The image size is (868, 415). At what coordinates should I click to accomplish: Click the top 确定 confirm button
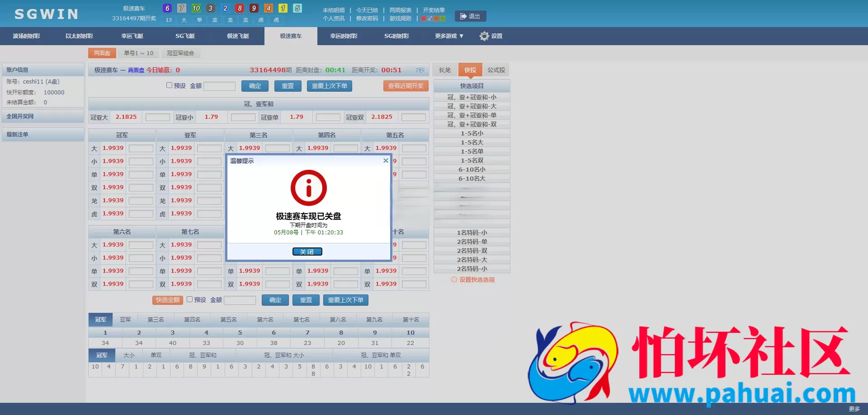255,86
